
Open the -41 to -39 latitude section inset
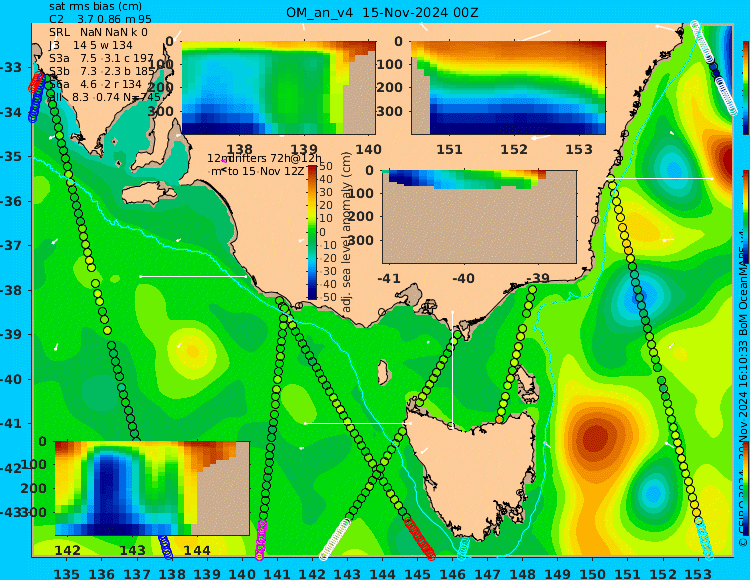pos(479,216)
